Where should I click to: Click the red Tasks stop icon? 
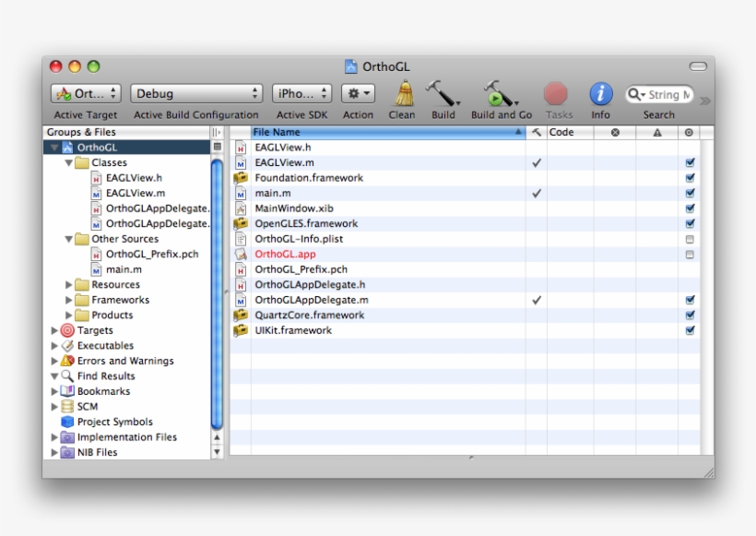(x=556, y=93)
